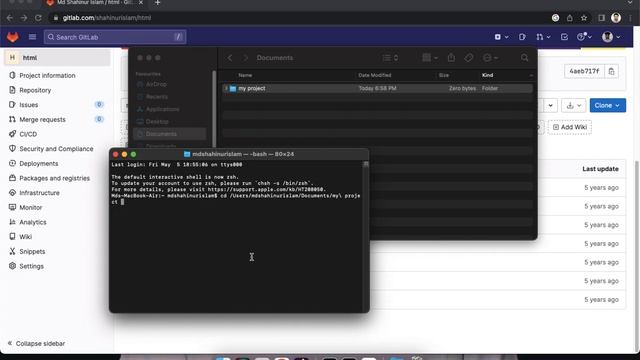Select Documents in Finder sidebar

(x=169, y=134)
